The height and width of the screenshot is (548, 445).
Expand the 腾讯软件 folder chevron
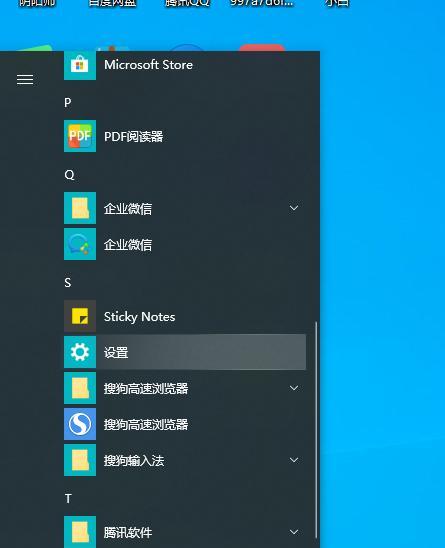click(x=294, y=532)
